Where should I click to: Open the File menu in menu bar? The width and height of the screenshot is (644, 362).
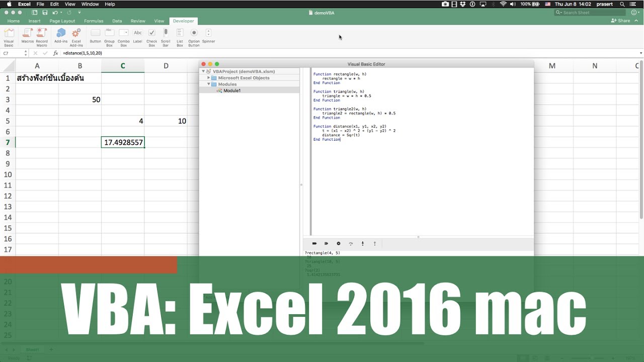tap(40, 4)
